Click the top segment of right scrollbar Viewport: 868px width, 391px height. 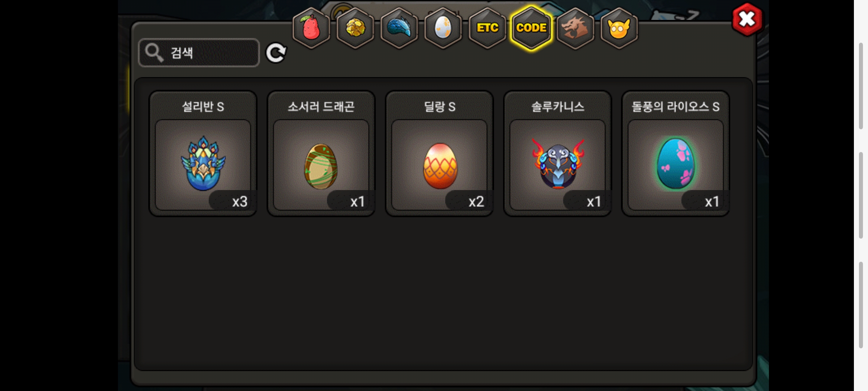[x=861, y=86]
